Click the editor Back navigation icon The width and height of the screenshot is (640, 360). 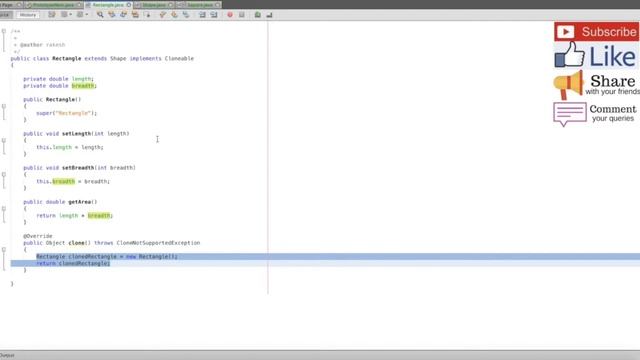click(64, 15)
